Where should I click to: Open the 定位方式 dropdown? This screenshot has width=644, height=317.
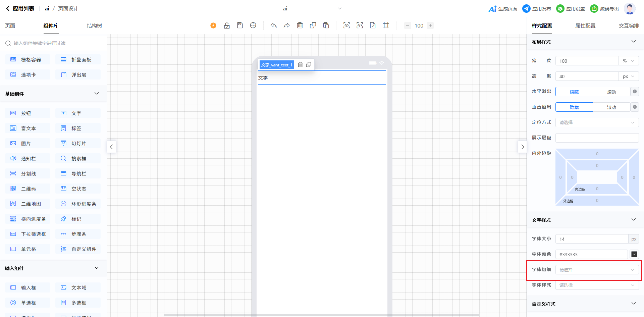coord(597,122)
